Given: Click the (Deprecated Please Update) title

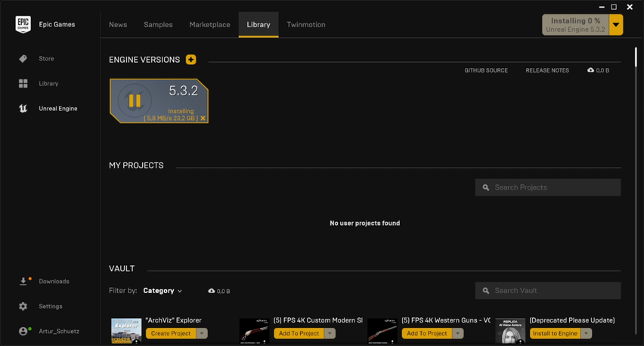Looking at the screenshot, I should pyautogui.click(x=572, y=320).
